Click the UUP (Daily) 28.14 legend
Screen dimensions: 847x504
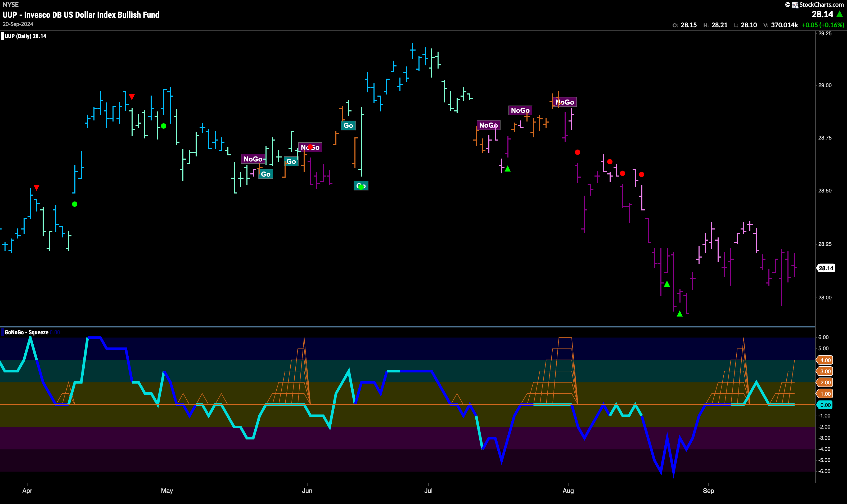(x=25, y=36)
